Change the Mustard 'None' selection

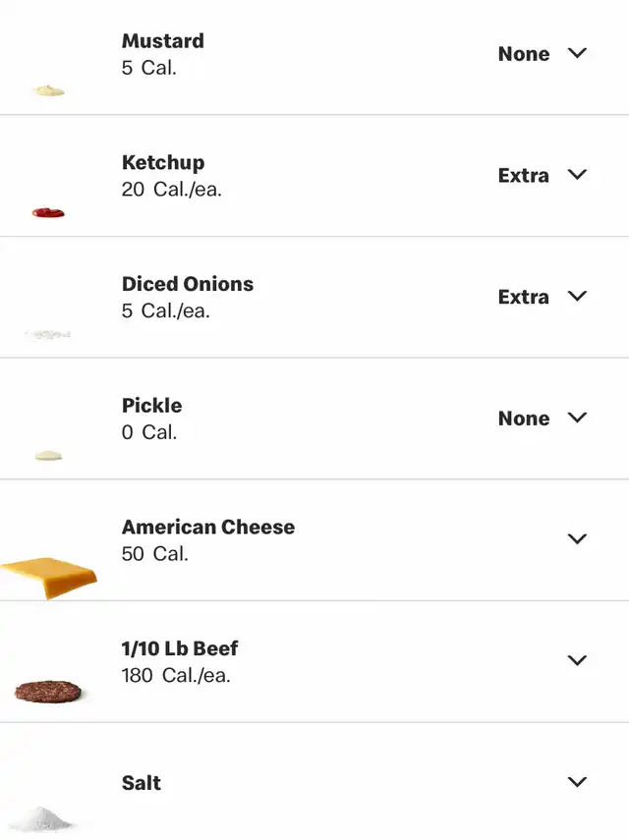click(524, 54)
